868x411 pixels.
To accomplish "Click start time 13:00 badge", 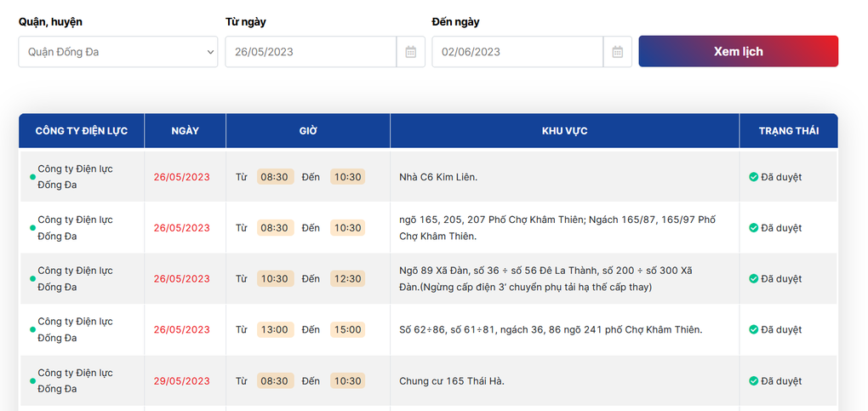I will point(275,329).
